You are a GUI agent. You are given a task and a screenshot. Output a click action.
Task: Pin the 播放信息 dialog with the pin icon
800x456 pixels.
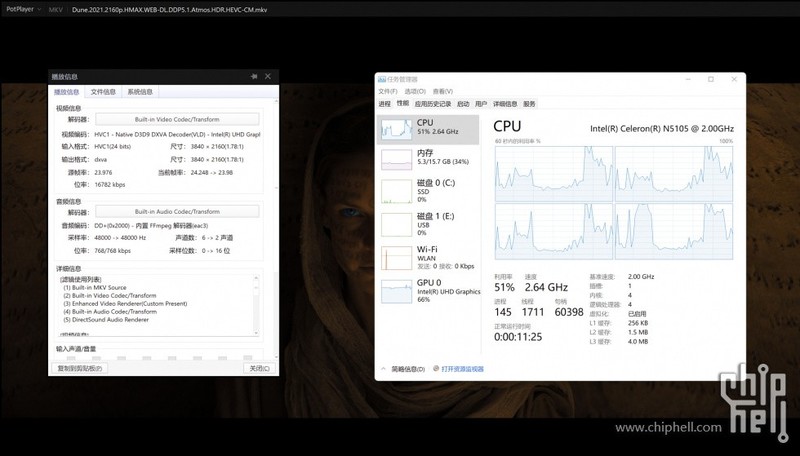click(254, 77)
